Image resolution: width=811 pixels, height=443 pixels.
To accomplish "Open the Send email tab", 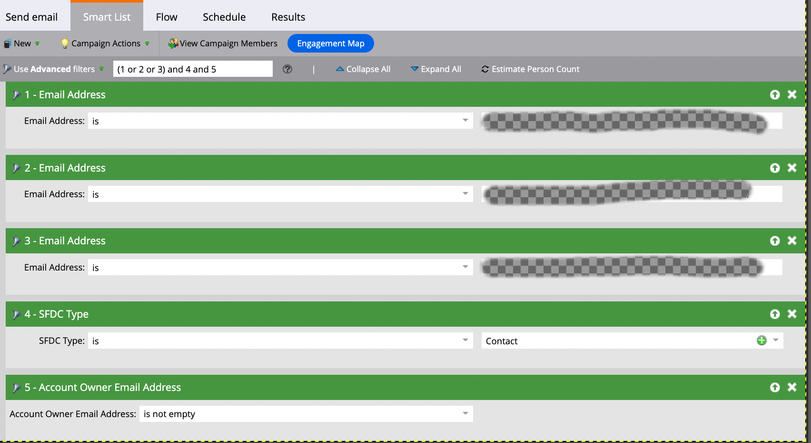I will point(32,17).
